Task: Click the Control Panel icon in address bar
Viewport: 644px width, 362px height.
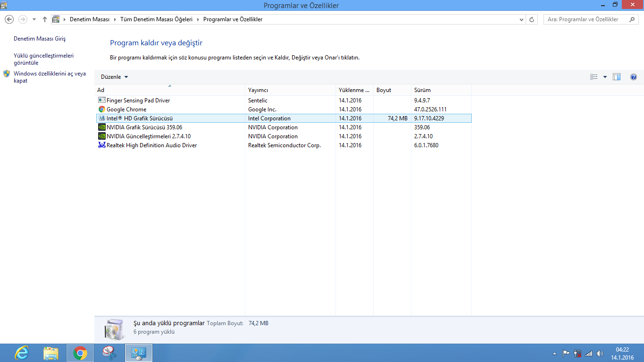Action: point(56,19)
